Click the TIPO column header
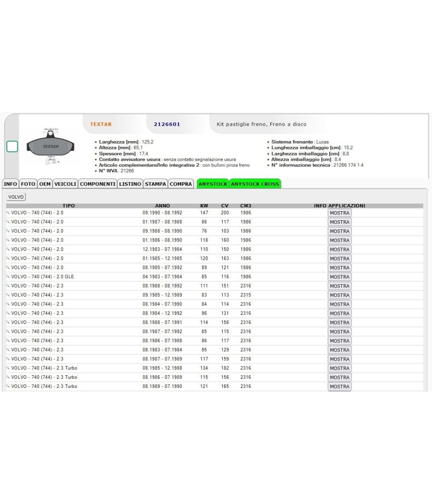432x504 pixels. (x=69, y=206)
